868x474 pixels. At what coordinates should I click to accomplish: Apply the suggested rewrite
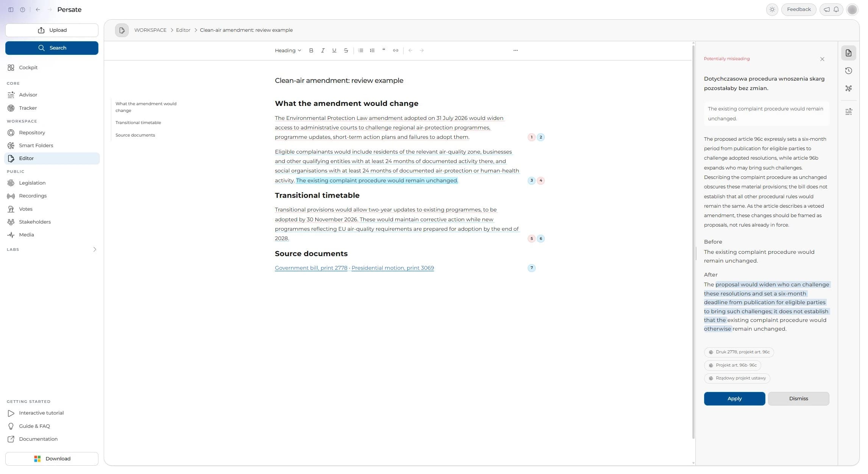pyautogui.click(x=734, y=398)
